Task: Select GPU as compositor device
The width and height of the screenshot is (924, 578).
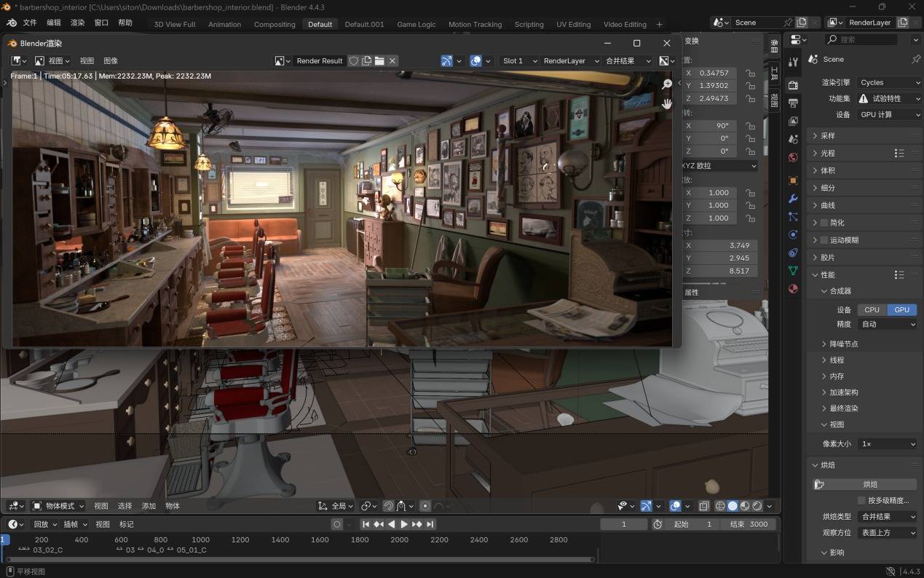Action: click(x=901, y=309)
